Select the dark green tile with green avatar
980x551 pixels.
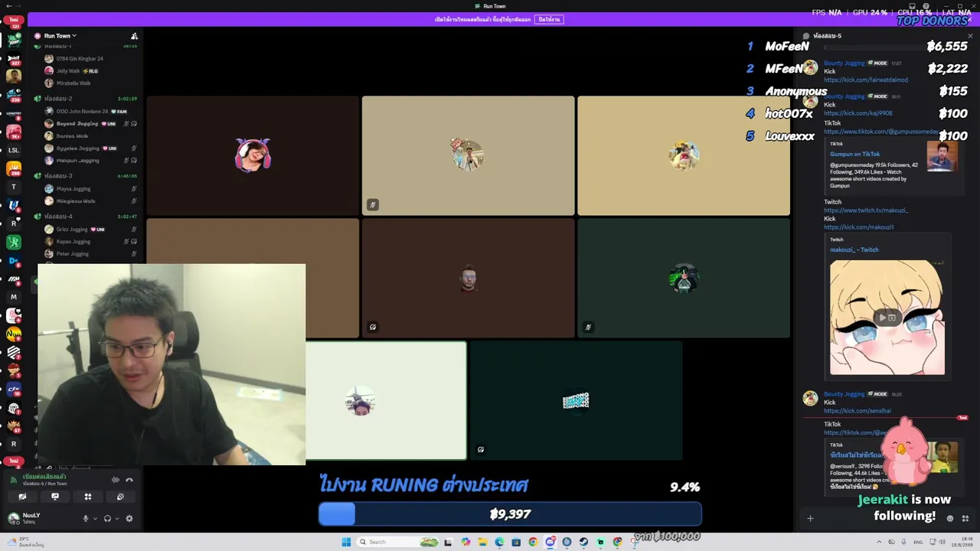[x=684, y=279]
